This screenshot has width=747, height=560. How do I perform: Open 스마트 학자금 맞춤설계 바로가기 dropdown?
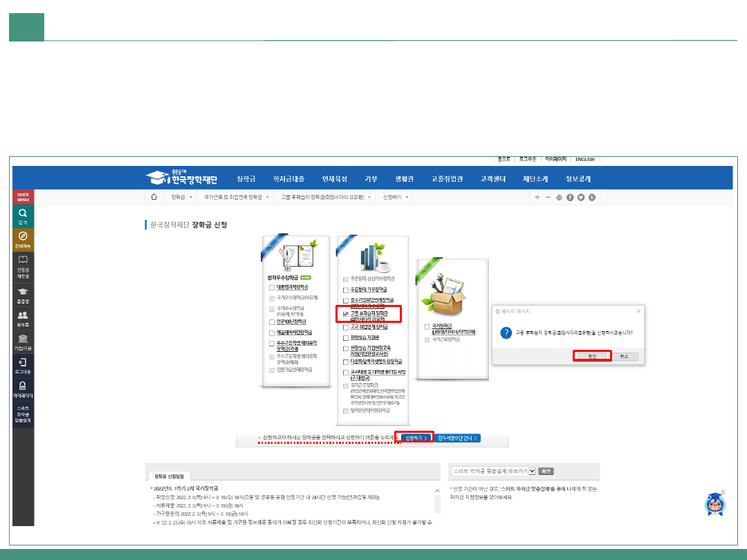pos(532,471)
